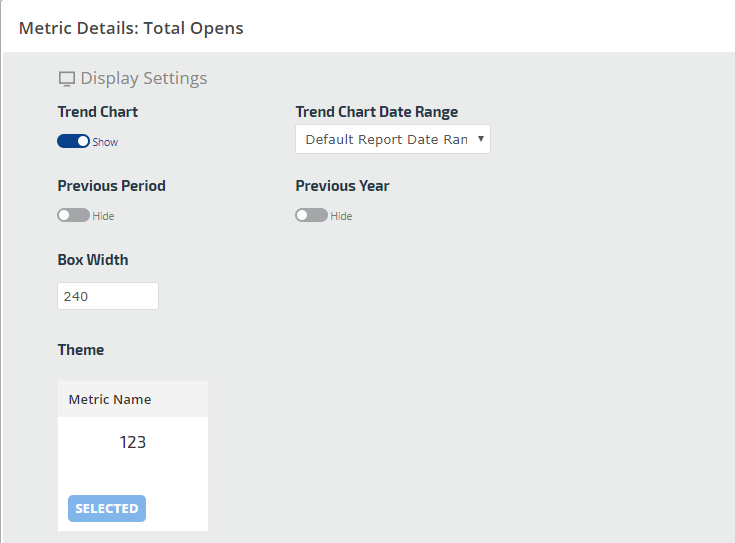Click the arrow on the date range selector
Viewport: 735px width, 543px height.
[481, 139]
